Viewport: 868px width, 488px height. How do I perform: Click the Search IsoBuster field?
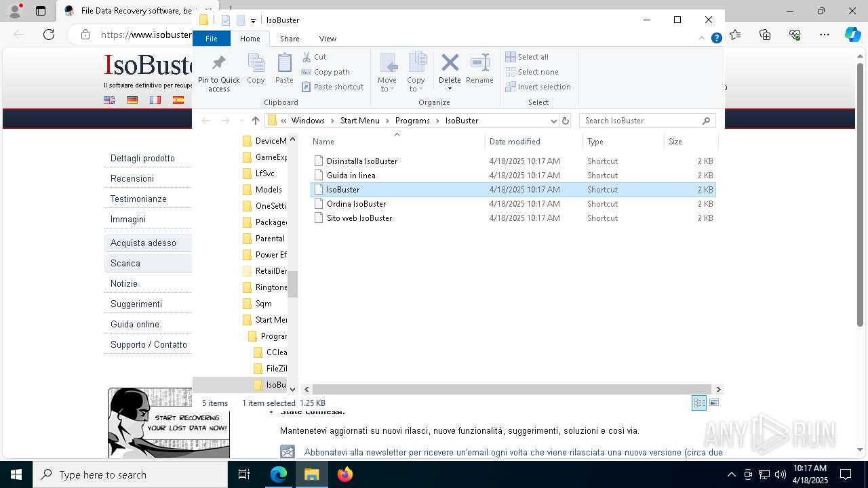coord(648,121)
